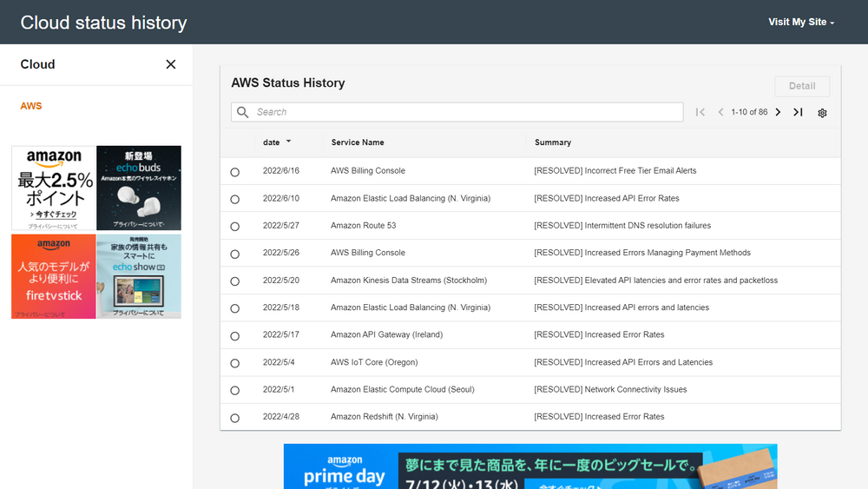Open the Fire TV Stick ad thumbnail
Image resolution: width=868 pixels, height=489 pixels.
click(x=53, y=276)
